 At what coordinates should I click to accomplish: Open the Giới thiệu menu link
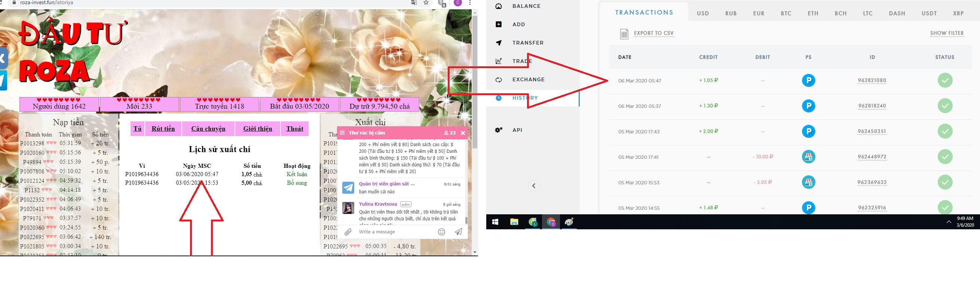point(258,129)
